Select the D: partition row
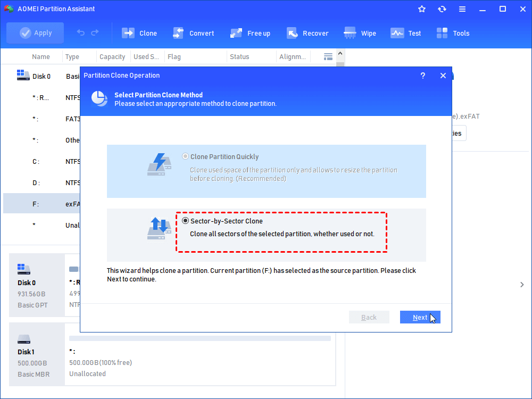 41,183
